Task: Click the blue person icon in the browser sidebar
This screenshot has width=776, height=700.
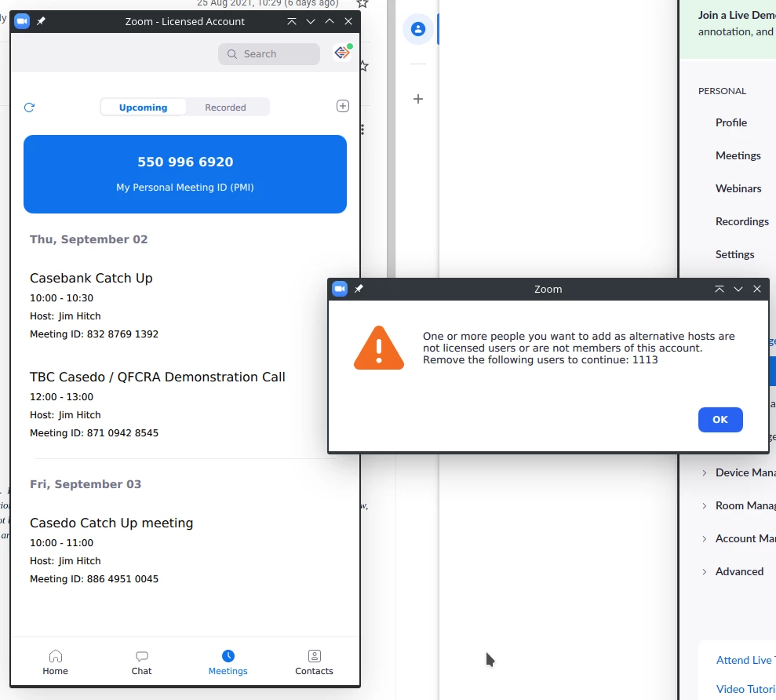Action: pos(418,29)
